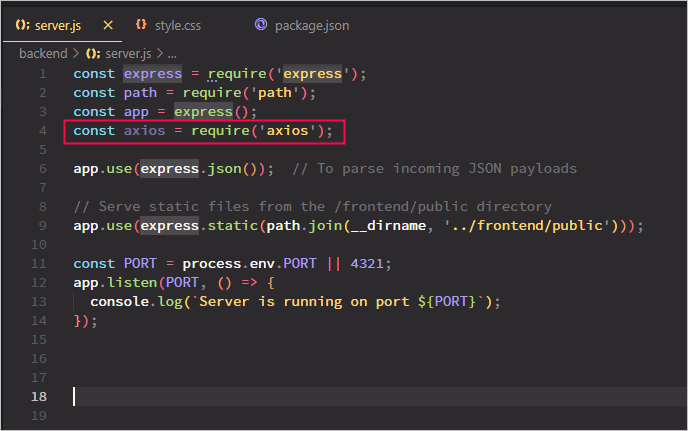Click the 'Serve static files' comment line
The width and height of the screenshot is (688, 431).
[312, 207]
